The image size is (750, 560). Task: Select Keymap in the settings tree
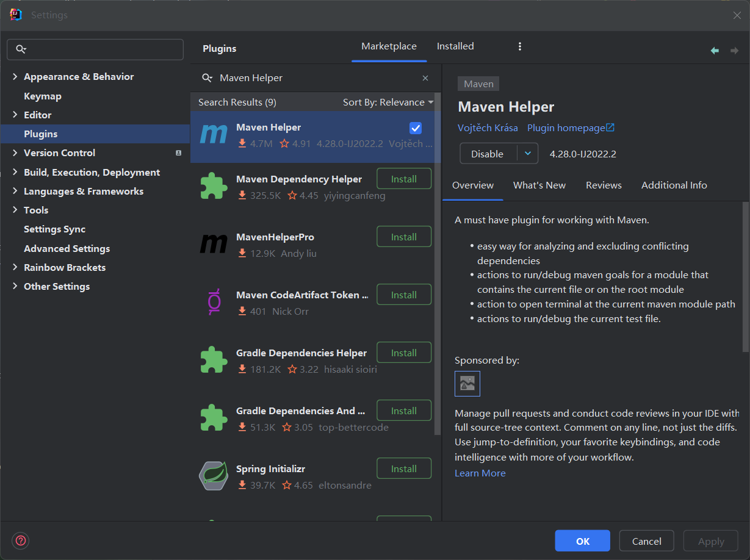pyautogui.click(x=43, y=96)
